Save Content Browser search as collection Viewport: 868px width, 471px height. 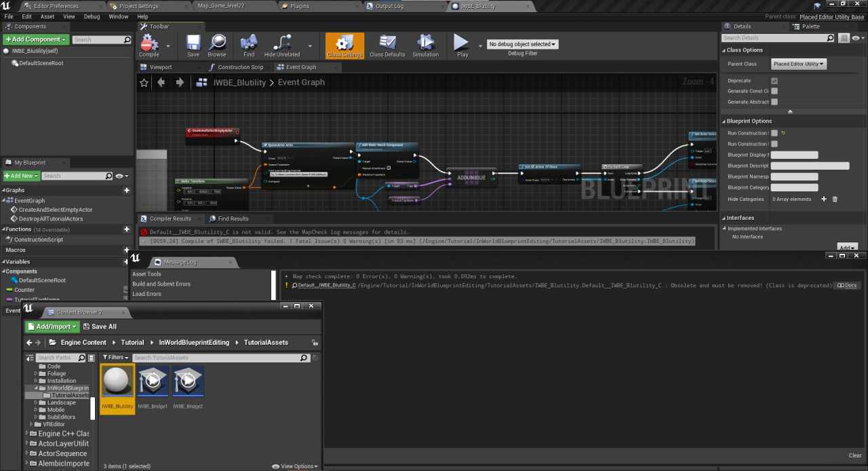click(315, 358)
